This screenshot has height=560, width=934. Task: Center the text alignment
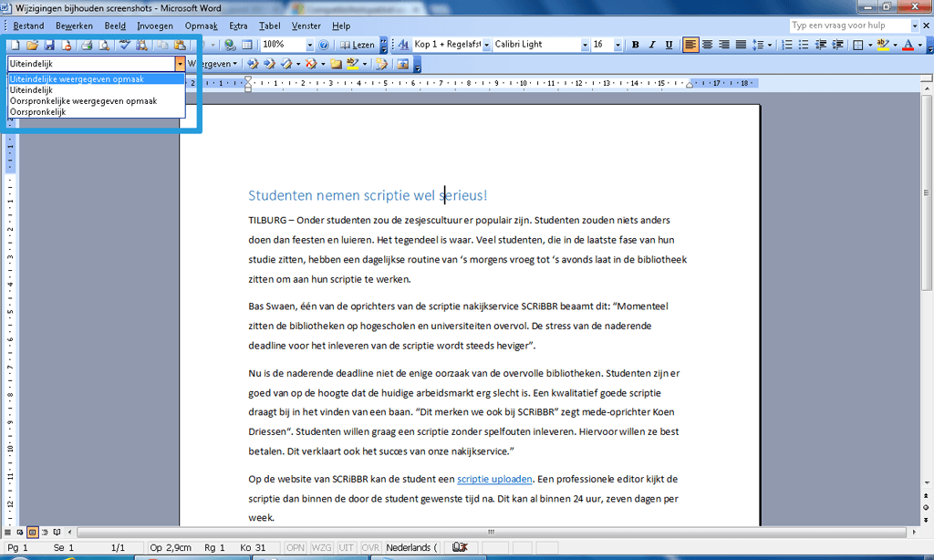point(707,45)
